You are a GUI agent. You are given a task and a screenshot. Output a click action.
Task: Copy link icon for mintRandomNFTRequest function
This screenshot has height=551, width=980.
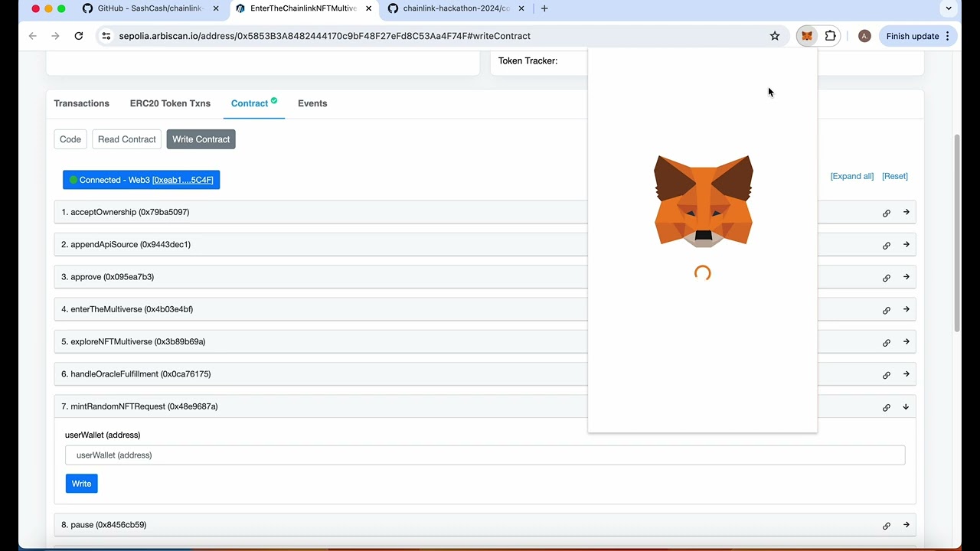coord(887,407)
